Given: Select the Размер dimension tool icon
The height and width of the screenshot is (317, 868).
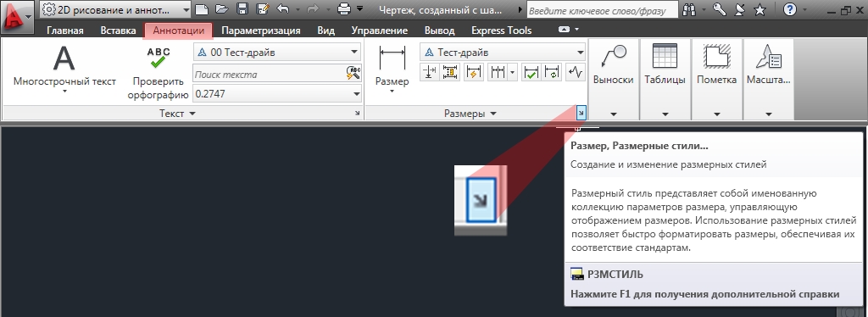Looking at the screenshot, I should pos(392,58).
